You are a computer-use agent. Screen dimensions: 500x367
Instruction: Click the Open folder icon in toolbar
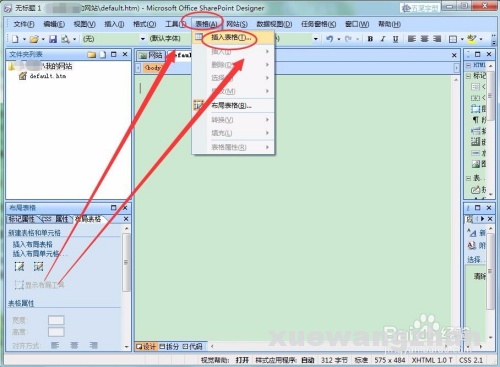pos(34,39)
